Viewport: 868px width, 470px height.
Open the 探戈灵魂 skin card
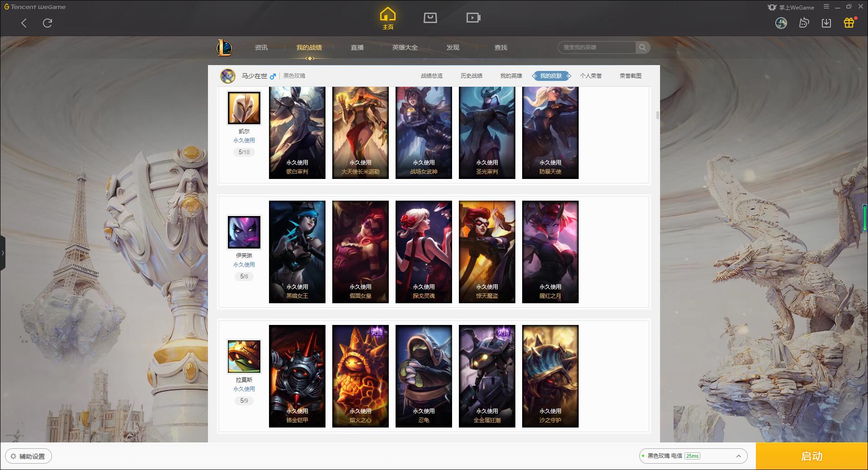pos(424,252)
